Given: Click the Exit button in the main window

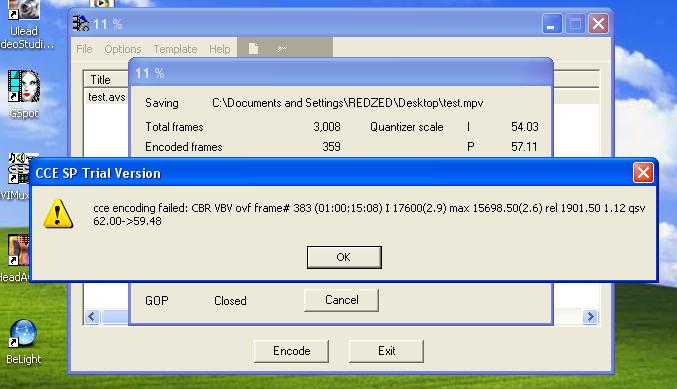Looking at the screenshot, I should (386, 351).
